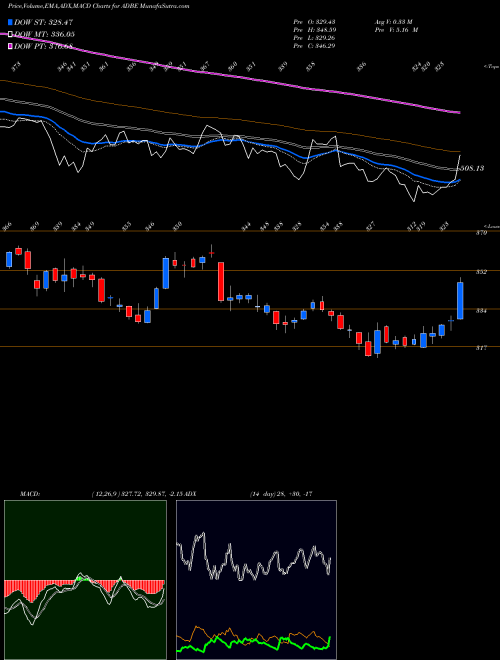Click the chart title for ADBE MunafaSutra.com
The image size is (500, 660).
98,6
